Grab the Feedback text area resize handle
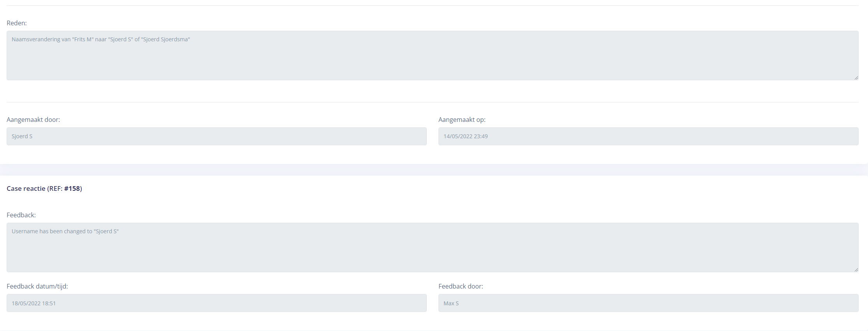 pos(856,270)
